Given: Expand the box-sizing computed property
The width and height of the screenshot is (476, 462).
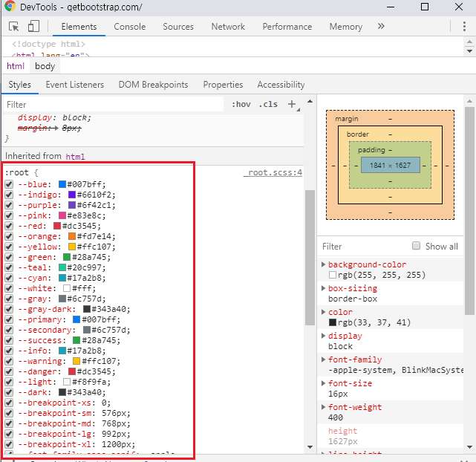Looking at the screenshot, I should 324,288.
